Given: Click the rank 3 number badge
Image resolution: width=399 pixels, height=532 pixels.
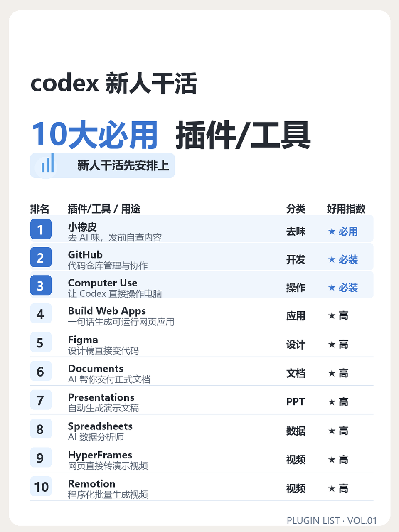Looking at the screenshot, I should click(x=41, y=286).
